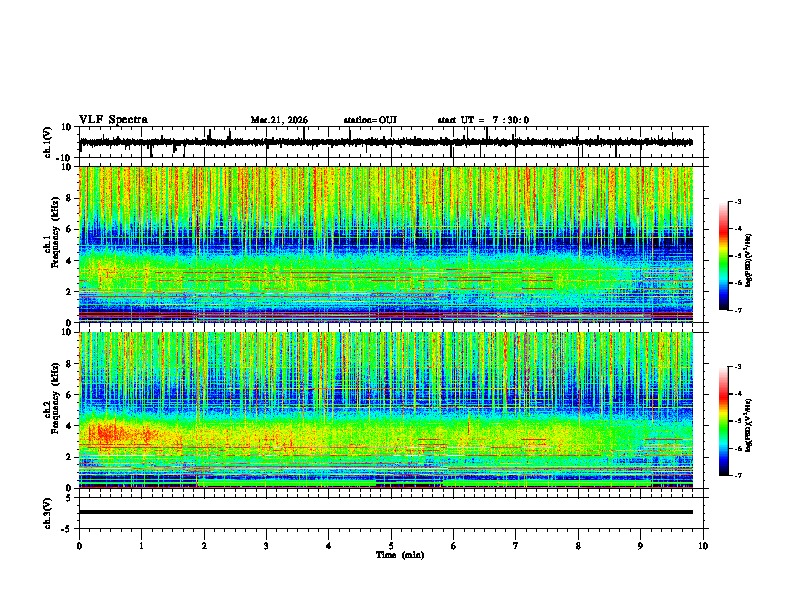This screenshot has width=792, height=612.
Task: Click the thick black ch.3 voltage line
Action: click(x=386, y=512)
